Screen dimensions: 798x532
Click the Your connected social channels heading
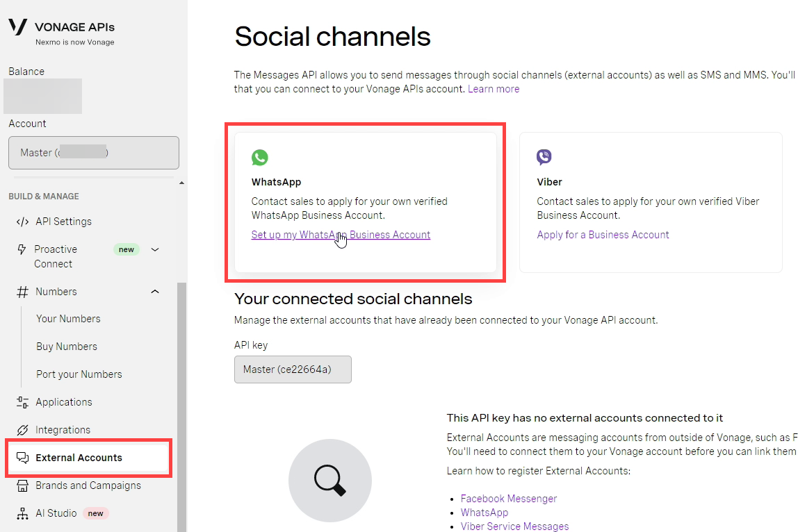(353, 299)
